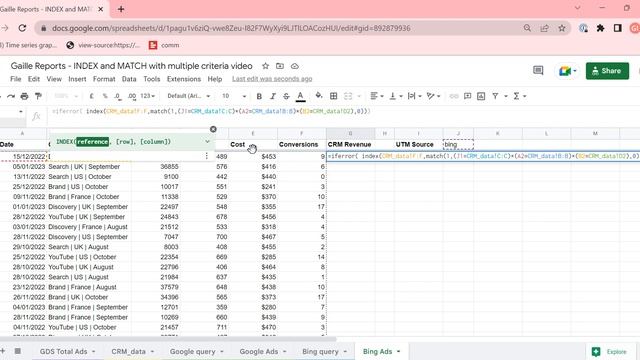Open the Extensions menu
The width and height of the screenshot is (640, 360).
(x=184, y=79)
